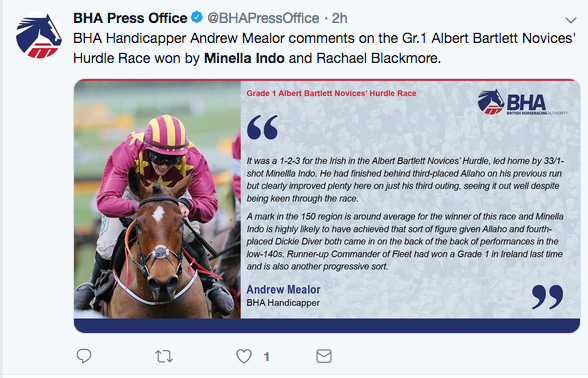Like the tweet with the heart icon
Viewport: 588px width, 378px height.
point(244,356)
